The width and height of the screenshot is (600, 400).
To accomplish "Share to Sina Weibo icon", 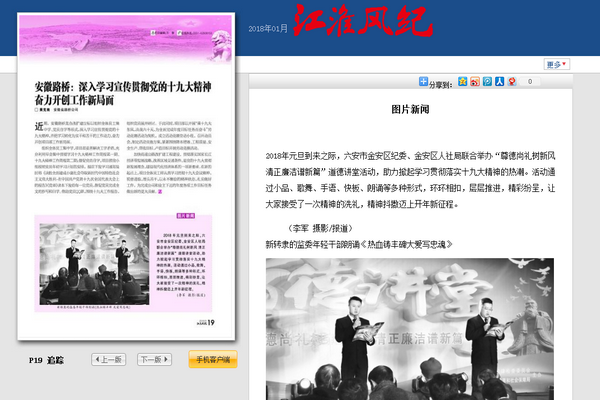I will 473,82.
